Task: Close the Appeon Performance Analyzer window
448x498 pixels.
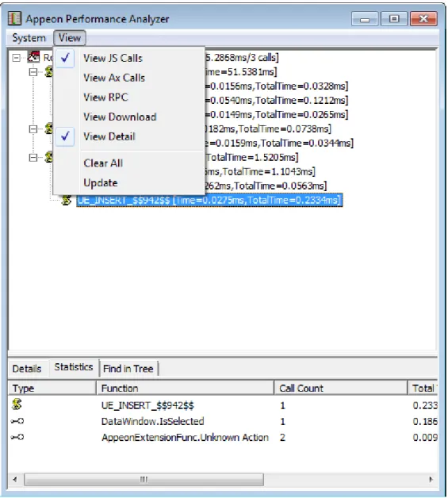Action: (x=423, y=19)
